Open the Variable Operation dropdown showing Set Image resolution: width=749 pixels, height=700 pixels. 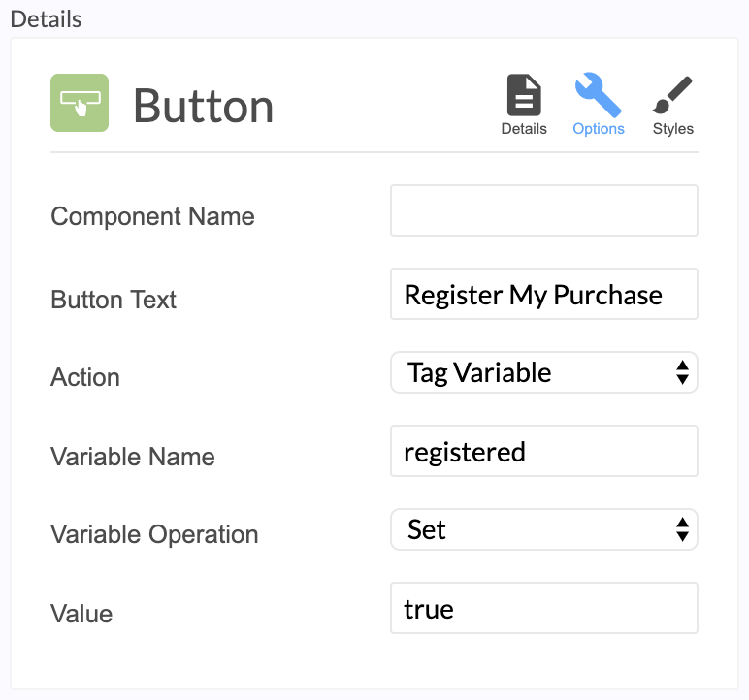[544, 529]
